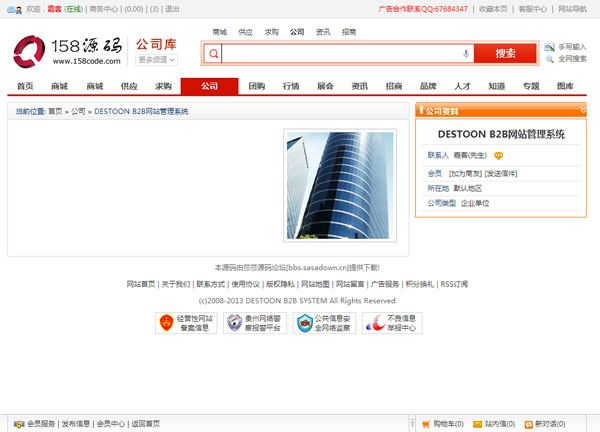
Task: Open 供应 in main navigation bar
Action: coord(129,86)
